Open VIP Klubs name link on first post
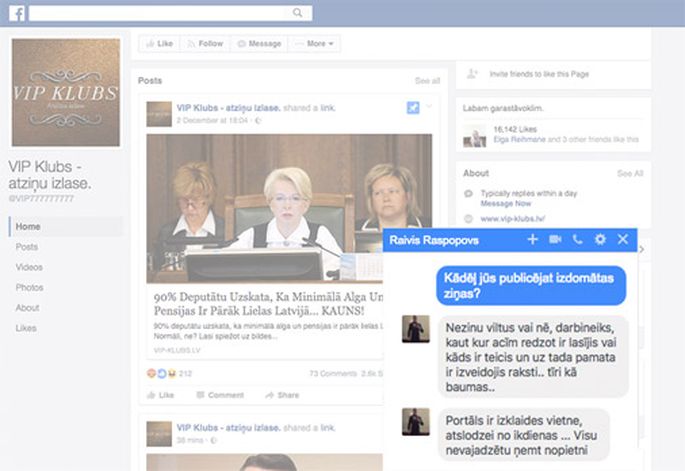The height and width of the screenshot is (471, 685). click(x=228, y=108)
